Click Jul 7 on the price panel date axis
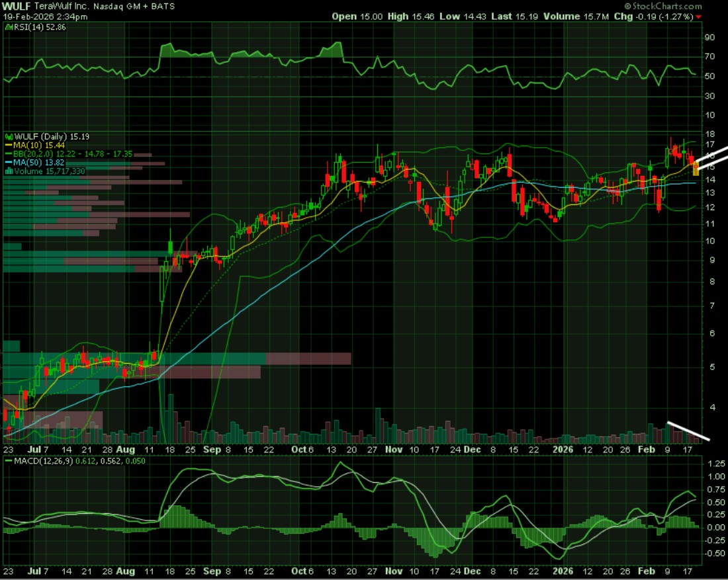The height and width of the screenshot is (580, 728). pos(38,450)
